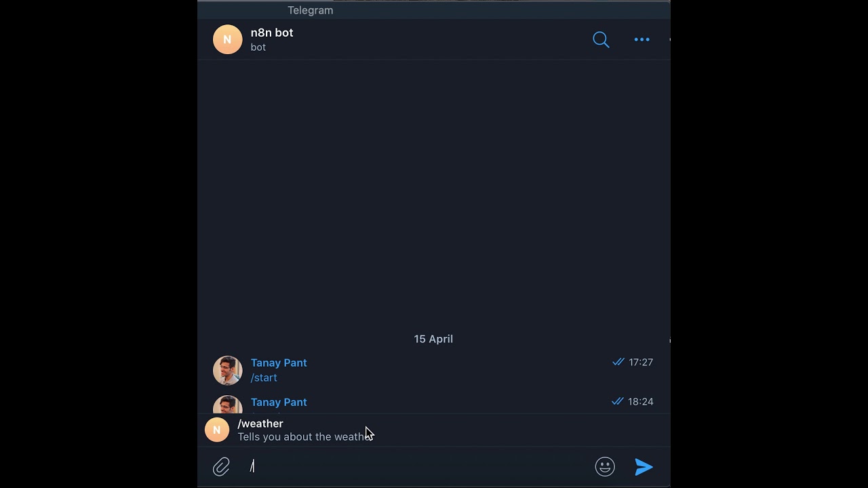Open search in the n8n bot chat
Viewport: 868px width, 488px height.
[x=601, y=40]
